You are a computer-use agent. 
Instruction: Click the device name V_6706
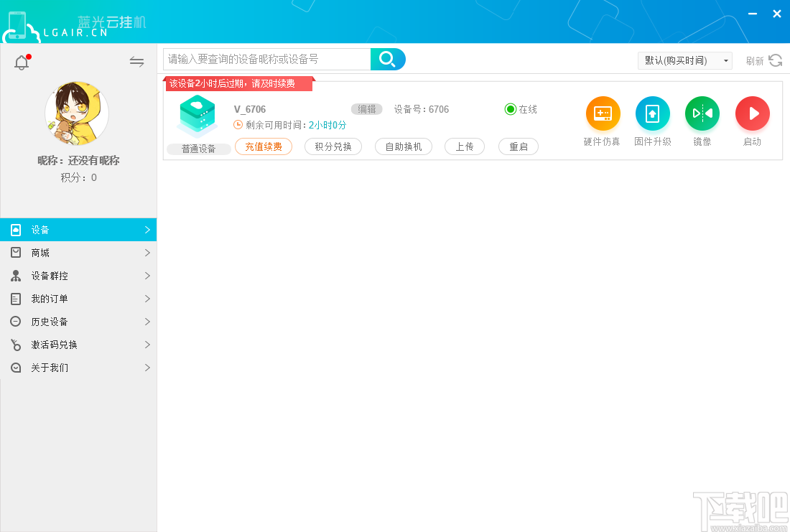[x=250, y=109]
